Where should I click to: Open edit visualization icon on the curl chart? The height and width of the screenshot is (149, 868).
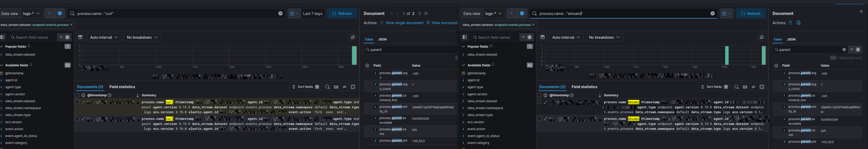[352, 37]
